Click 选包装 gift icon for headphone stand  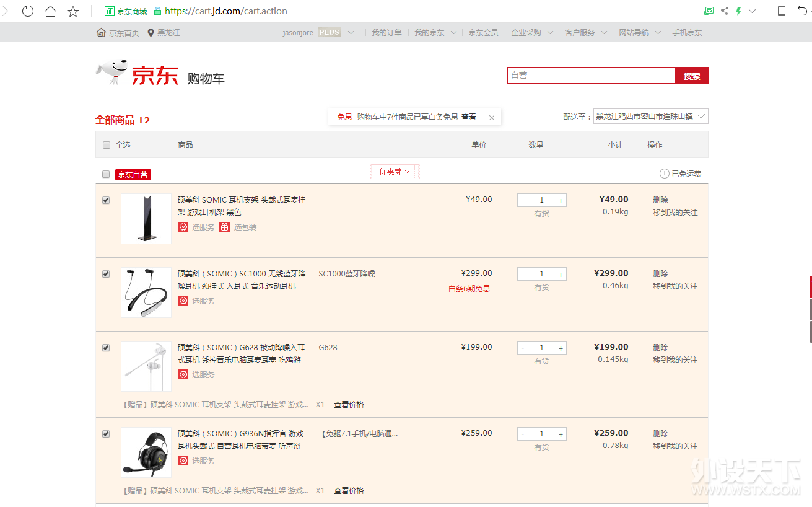224,227
